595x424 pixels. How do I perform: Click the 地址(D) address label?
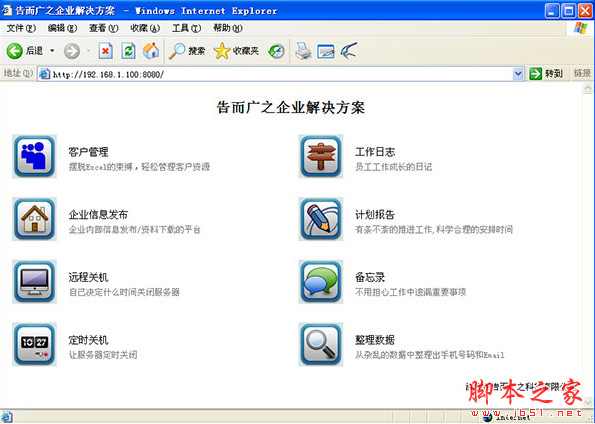18,73
